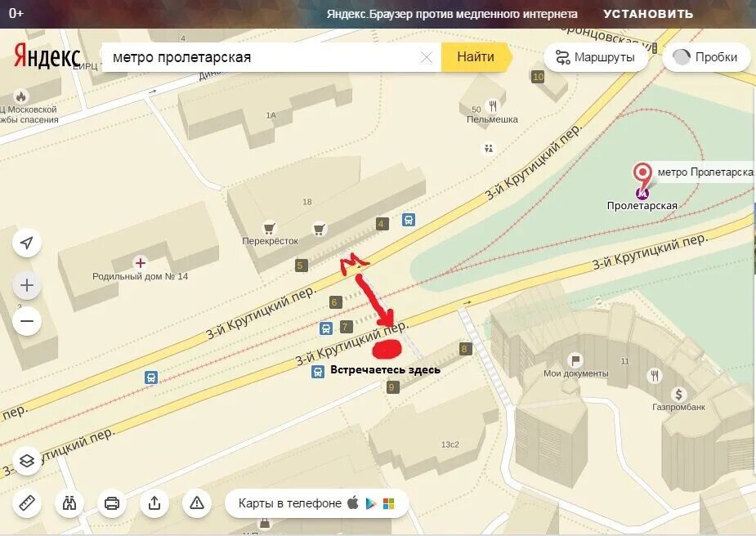Click the Газпромбанк dollar marker
This screenshot has height=536, width=756.
[679, 395]
